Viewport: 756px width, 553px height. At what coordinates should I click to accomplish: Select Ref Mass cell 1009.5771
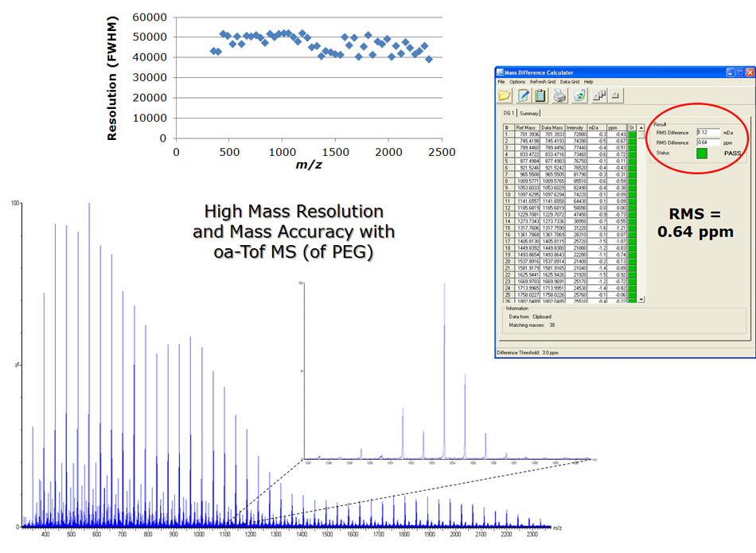click(527, 181)
